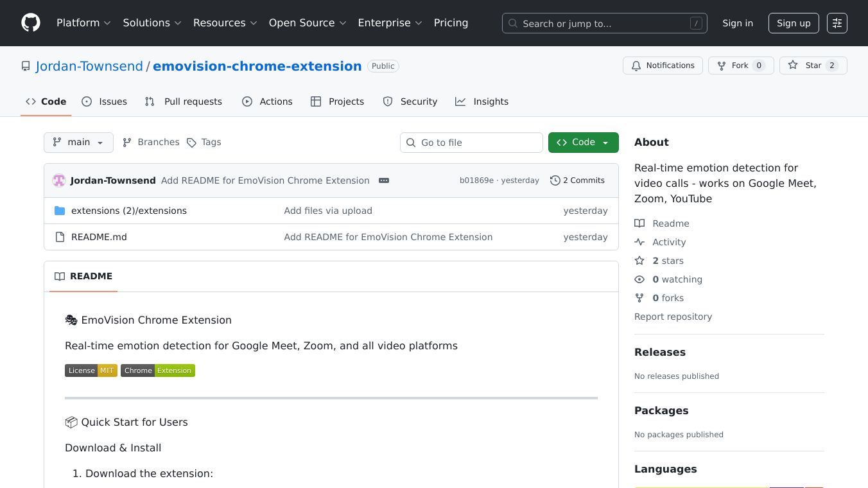Click the Tags icon
Image resolution: width=868 pixels, height=488 pixels.
click(193, 142)
